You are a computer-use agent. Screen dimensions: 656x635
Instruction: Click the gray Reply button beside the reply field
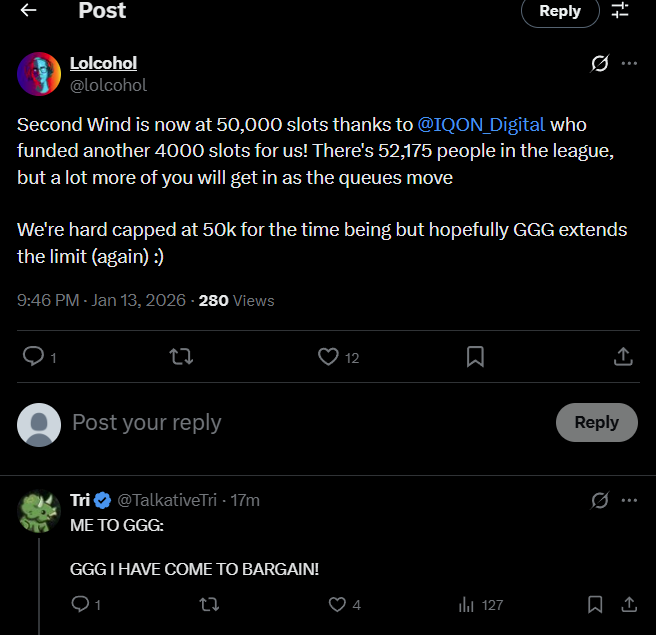(596, 422)
